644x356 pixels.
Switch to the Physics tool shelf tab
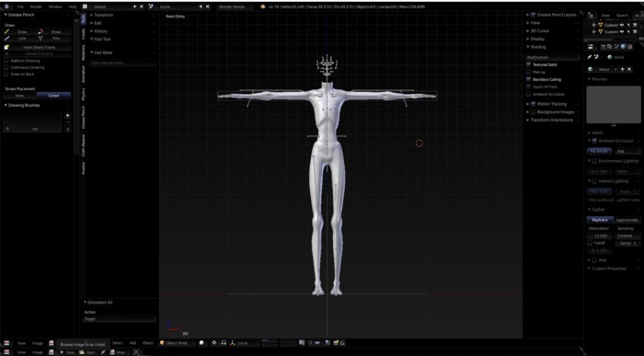84,94
